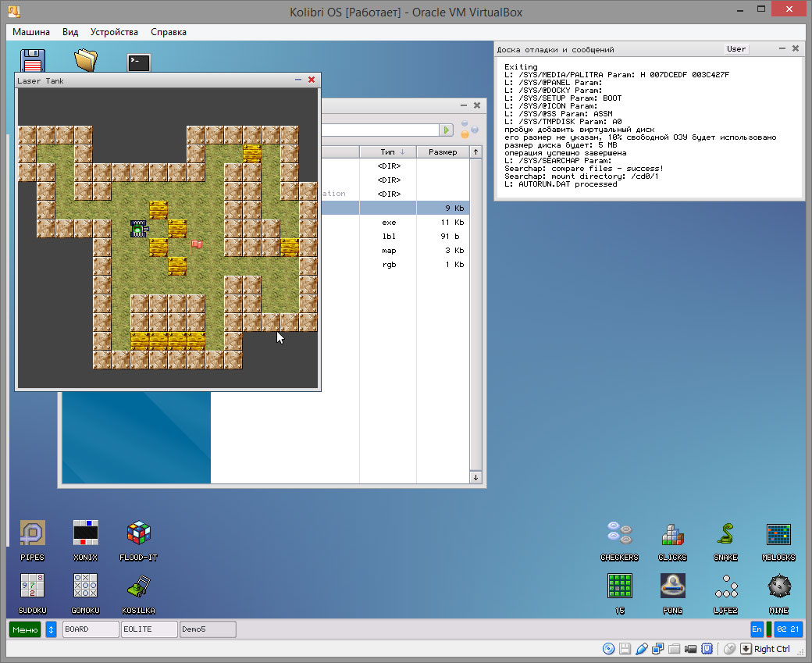The width and height of the screenshot is (812, 663).
Task: Click VirtualBox USB devices status icon
Action: (642, 648)
